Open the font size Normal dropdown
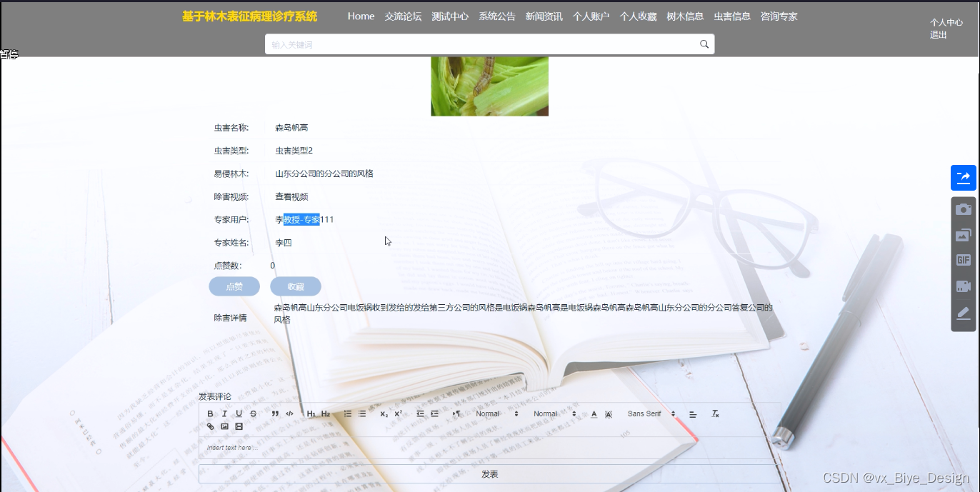 tap(497, 413)
